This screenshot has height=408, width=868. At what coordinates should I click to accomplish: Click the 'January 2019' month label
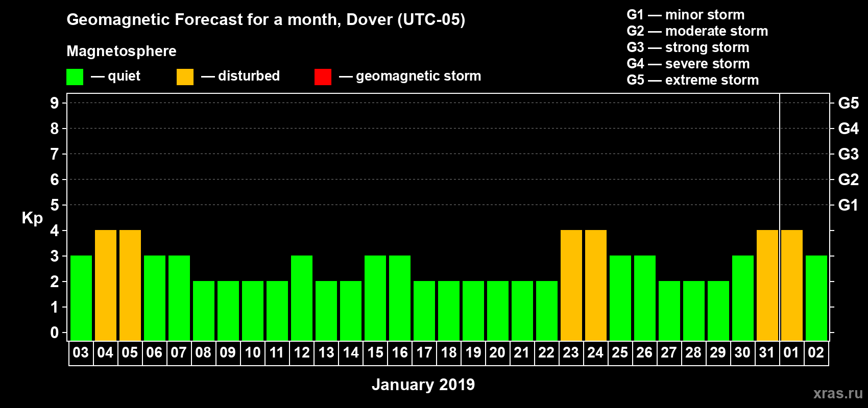423,385
